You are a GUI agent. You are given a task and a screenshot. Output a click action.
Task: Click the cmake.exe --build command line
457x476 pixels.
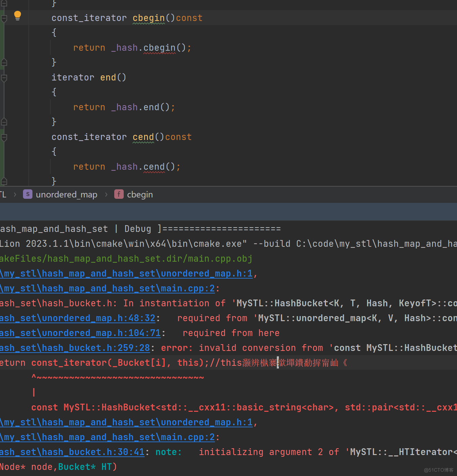(x=228, y=244)
